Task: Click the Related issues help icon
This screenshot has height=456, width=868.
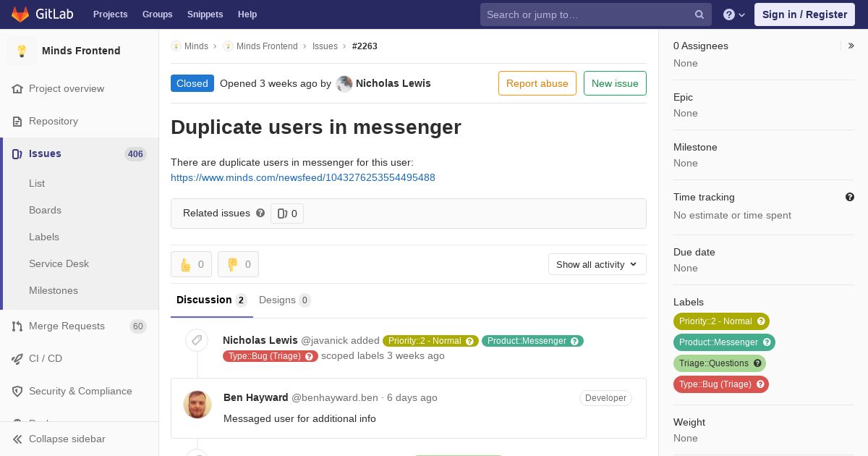Action: coord(260,213)
